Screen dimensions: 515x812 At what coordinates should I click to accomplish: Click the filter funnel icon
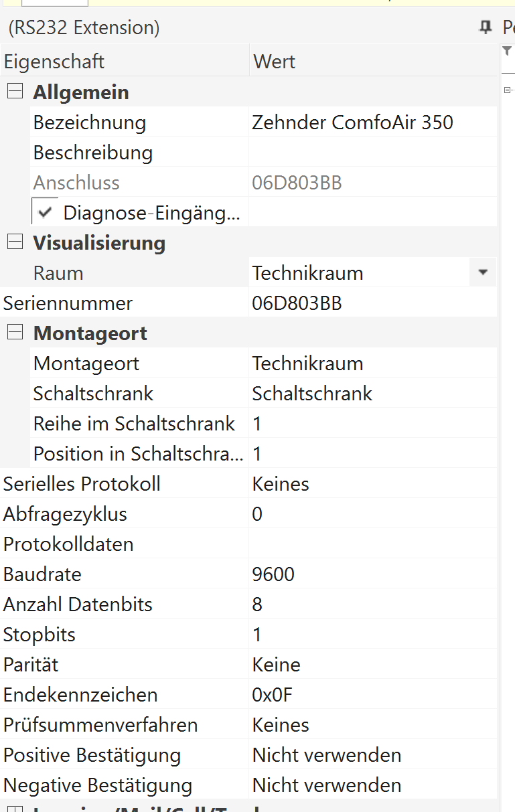pyautogui.click(x=507, y=52)
